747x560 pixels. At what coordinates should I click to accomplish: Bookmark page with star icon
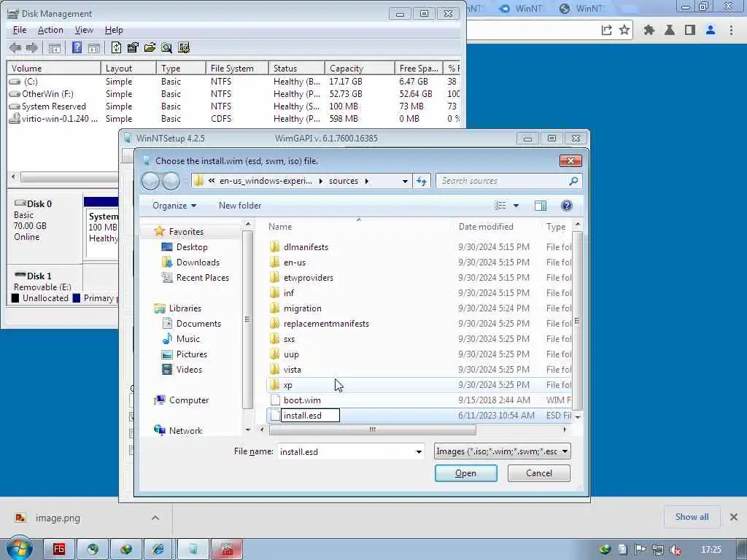tap(624, 31)
